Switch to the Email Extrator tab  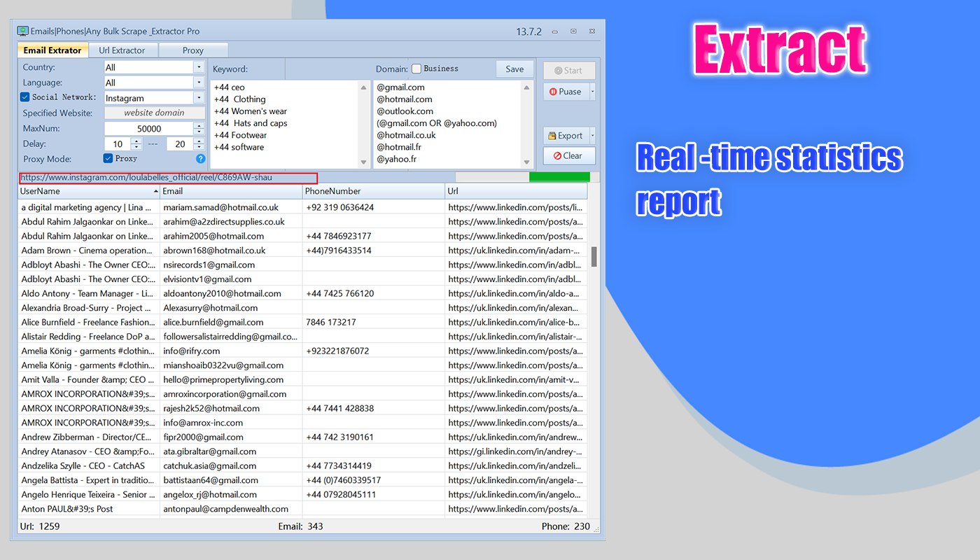[x=52, y=50]
